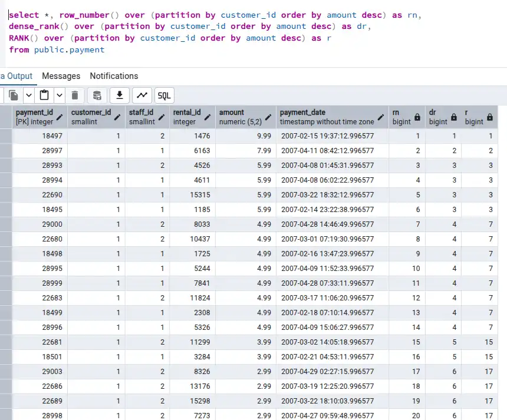The image size is (507, 420).
Task: Click the Paste clipboard icon
Action: pos(44,95)
